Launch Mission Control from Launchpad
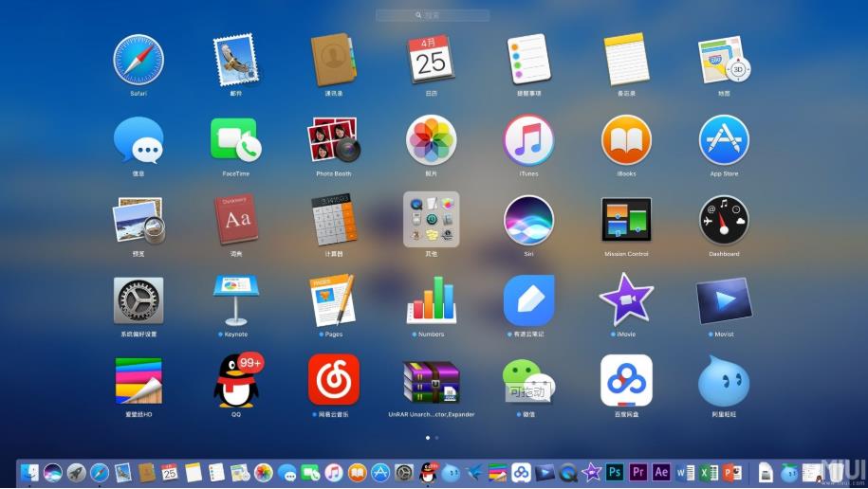868x489 pixels. point(626,220)
